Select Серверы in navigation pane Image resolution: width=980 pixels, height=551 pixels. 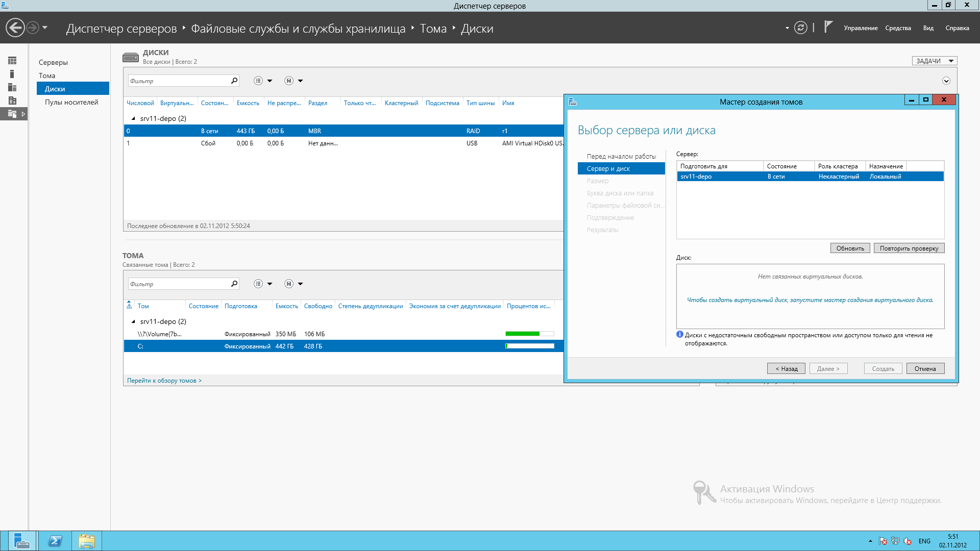[x=53, y=62]
